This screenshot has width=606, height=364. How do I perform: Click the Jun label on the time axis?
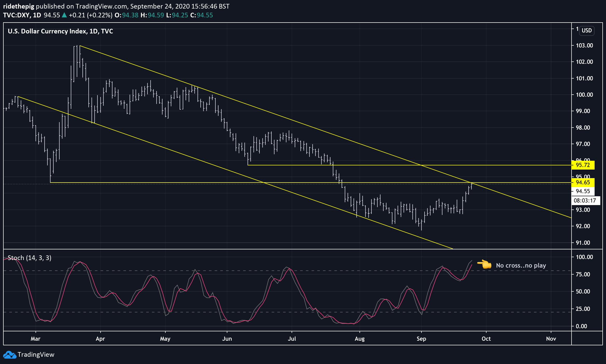(x=227, y=339)
